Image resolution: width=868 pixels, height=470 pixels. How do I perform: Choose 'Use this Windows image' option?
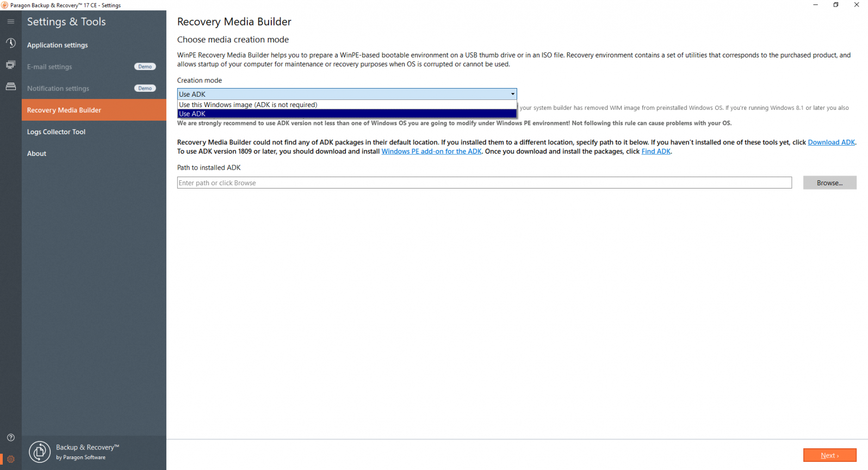tap(347, 105)
